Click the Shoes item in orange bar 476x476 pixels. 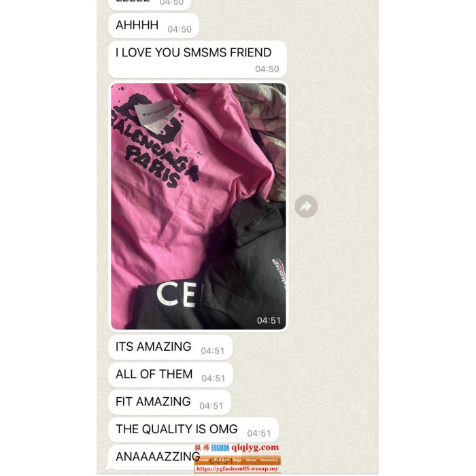click(251, 460)
